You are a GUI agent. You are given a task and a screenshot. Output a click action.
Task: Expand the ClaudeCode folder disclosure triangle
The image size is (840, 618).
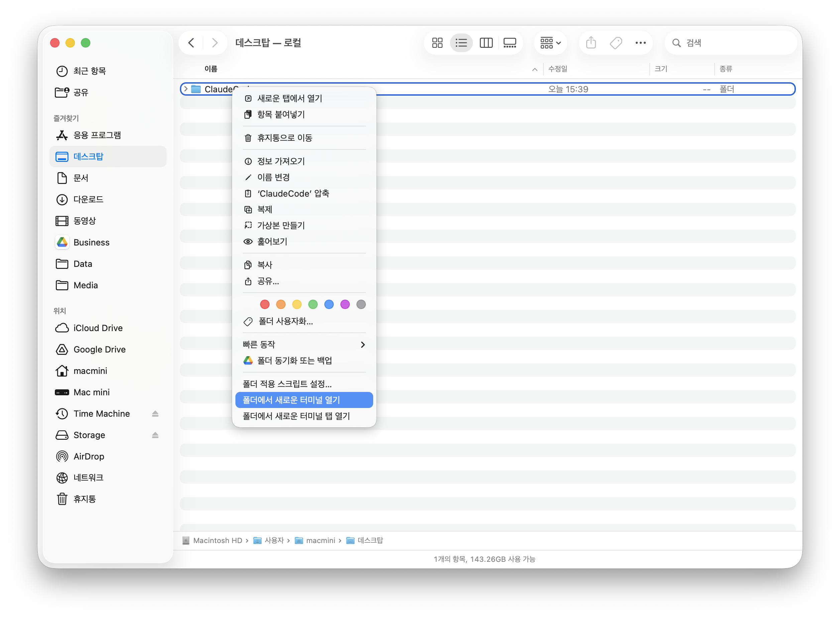coord(186,89)
